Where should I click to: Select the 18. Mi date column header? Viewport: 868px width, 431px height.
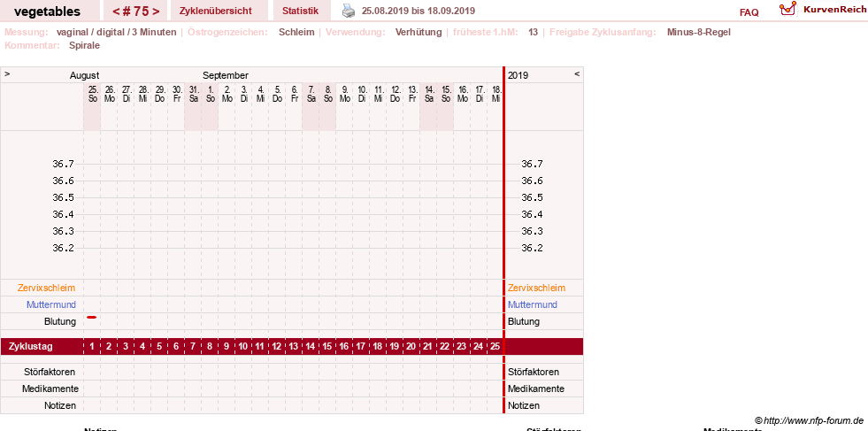495,94
